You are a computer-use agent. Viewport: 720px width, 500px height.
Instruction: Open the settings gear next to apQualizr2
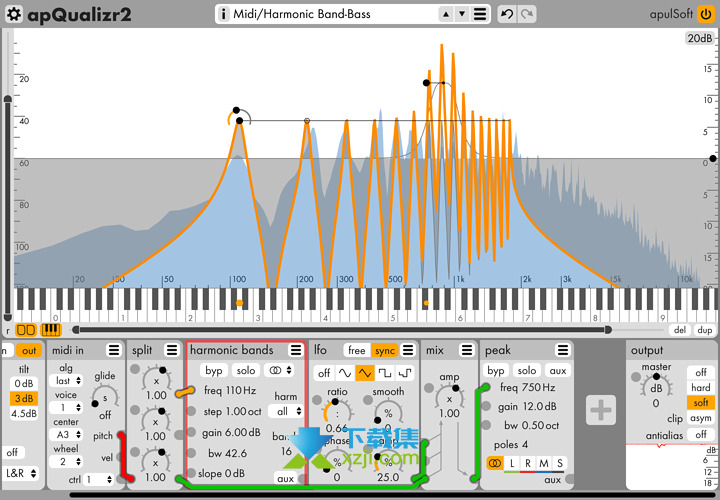[x=14, y=14]
